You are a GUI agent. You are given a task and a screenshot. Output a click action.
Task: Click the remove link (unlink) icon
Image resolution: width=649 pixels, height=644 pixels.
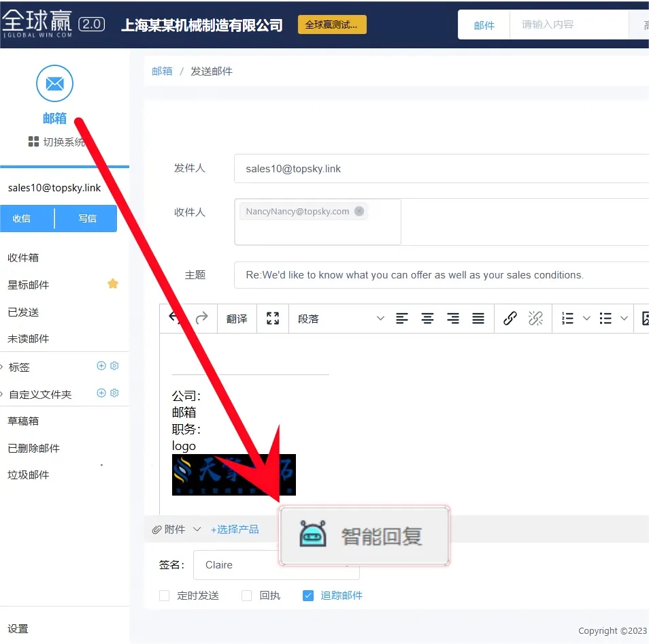point(535,319)
